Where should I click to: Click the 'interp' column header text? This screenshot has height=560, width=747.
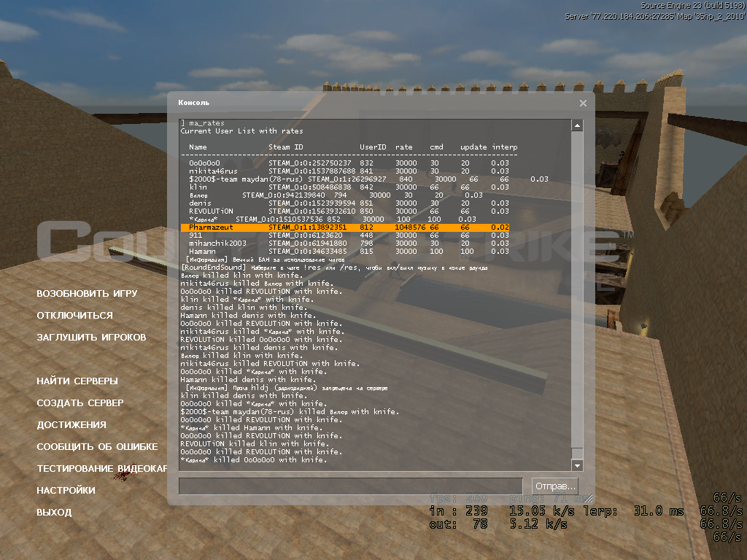pos(505,147)
